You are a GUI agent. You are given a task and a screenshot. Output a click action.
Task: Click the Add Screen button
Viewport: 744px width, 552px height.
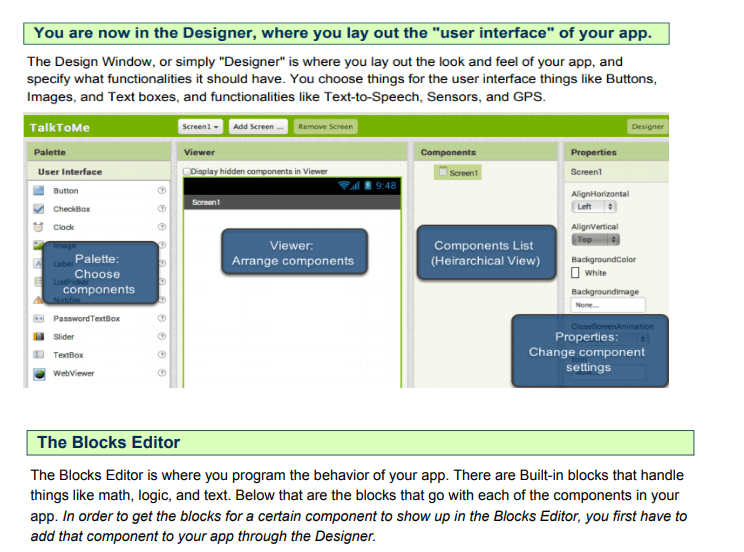pos(258,127)
